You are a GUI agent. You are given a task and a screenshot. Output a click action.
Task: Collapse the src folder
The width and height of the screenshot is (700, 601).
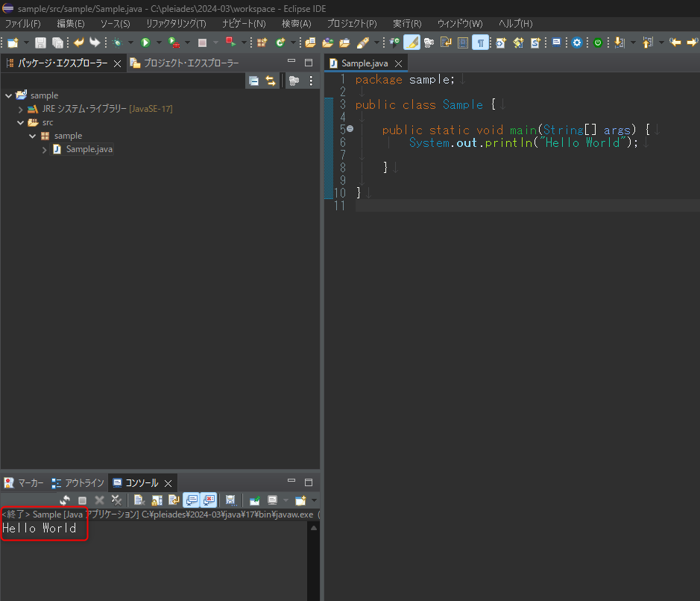click(21, 122)
